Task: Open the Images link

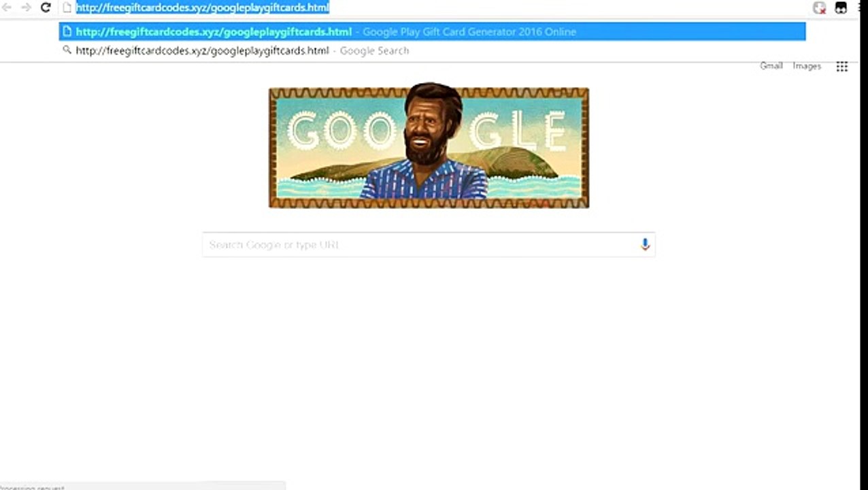Action: pyautogui.click(x=807, y=66)
